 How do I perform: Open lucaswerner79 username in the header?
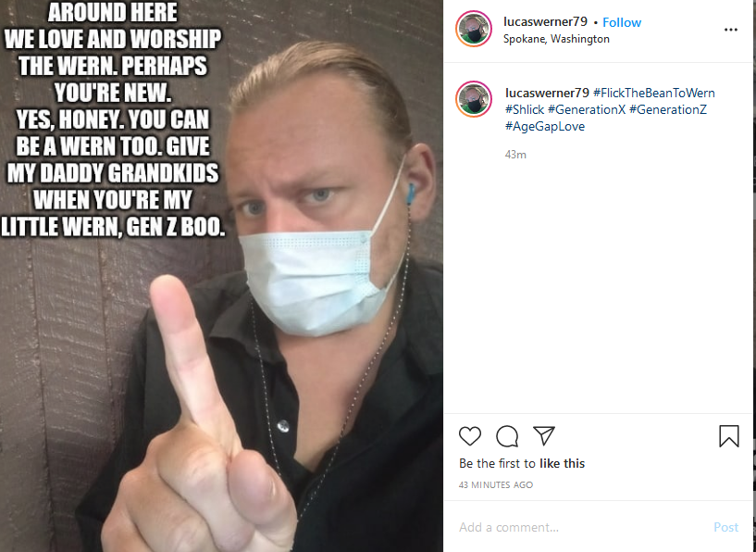click(x=545, y=21)
